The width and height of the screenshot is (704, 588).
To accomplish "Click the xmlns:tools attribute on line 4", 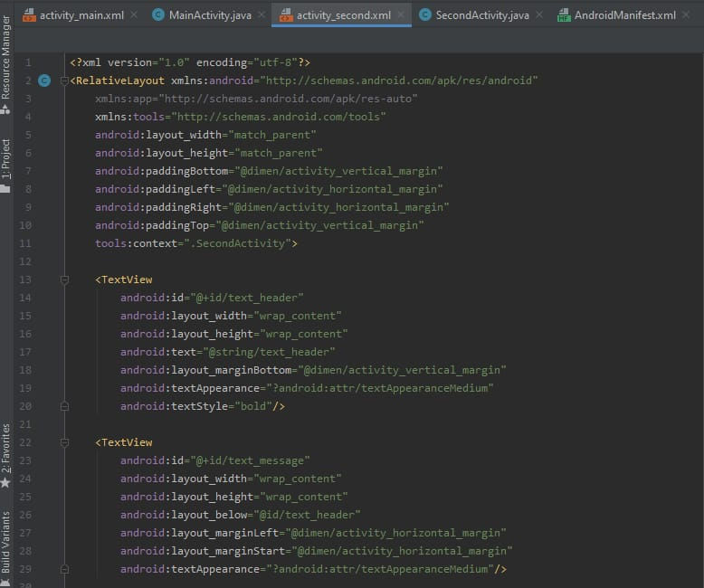I will tap(240, 118).
